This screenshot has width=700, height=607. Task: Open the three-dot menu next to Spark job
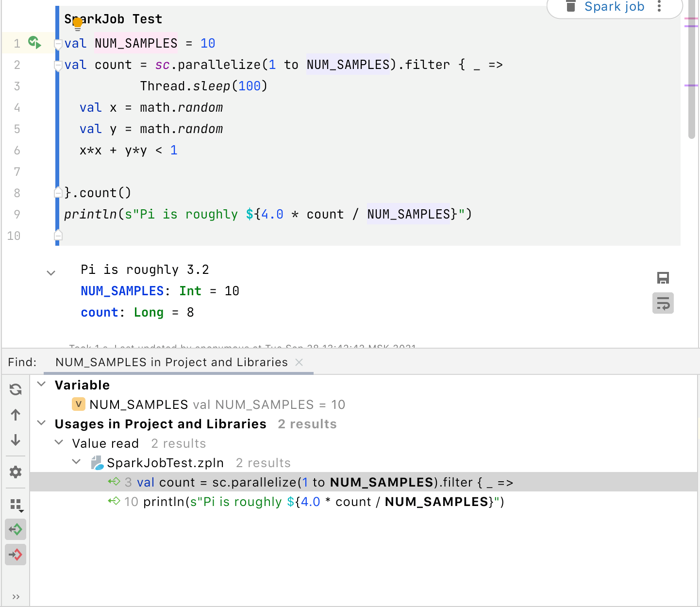coord(659,6)
